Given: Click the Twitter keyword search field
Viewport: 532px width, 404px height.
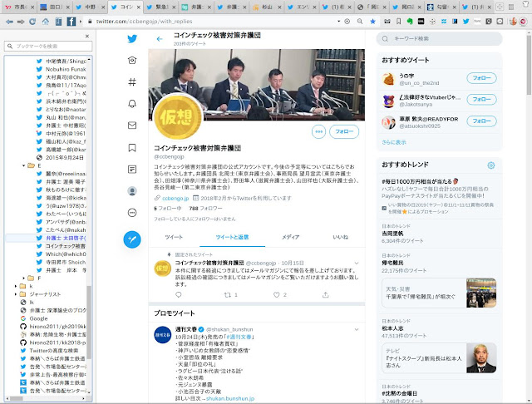Looking at the screenshot, I should click(439, 39).
